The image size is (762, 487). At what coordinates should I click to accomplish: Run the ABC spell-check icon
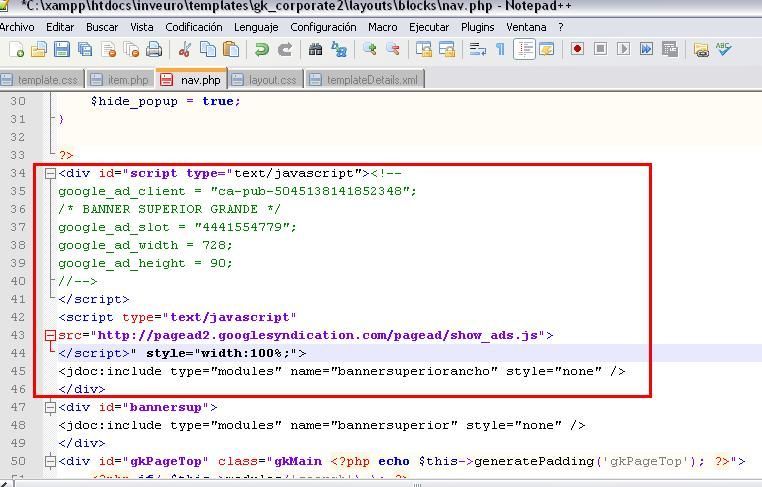click(x=724, y=50)
